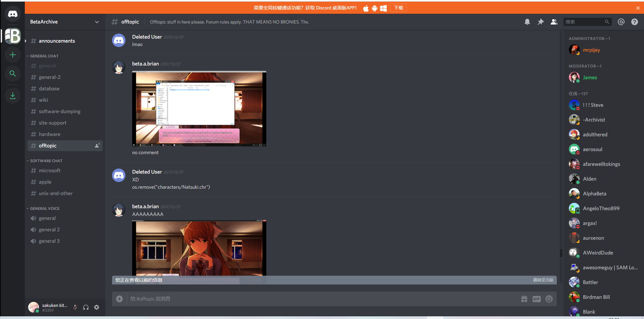
Task: Join the general 3 voice channel
Action: [65, 241]
